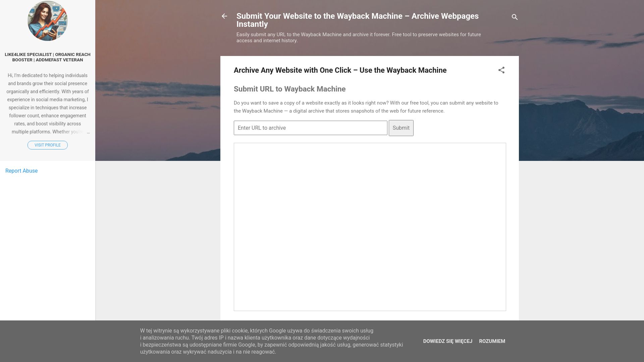Click the blog description under header title
Viewport: 644px width, 362px height.
click(358, 38)
